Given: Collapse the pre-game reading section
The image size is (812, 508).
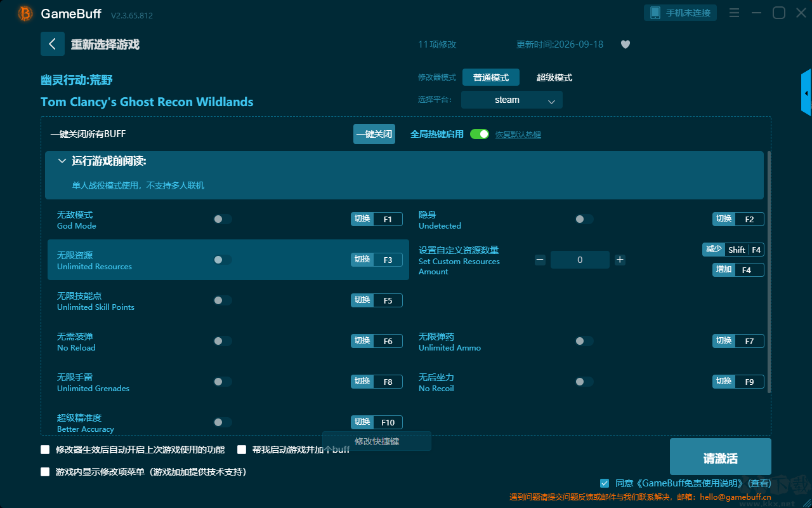Looking at the screenshot, I should click(x=62, y=161).
